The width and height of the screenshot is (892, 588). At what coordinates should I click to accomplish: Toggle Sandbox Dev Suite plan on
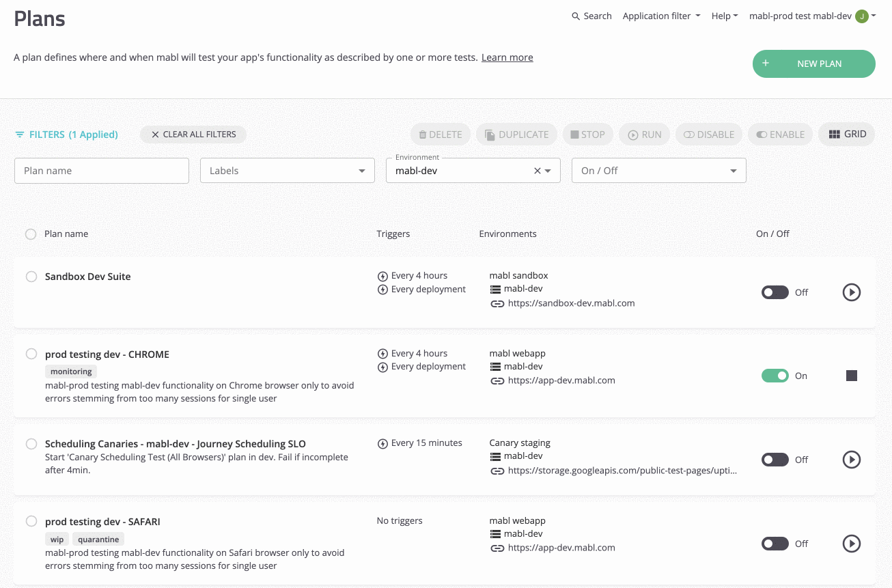coord(775,292)
